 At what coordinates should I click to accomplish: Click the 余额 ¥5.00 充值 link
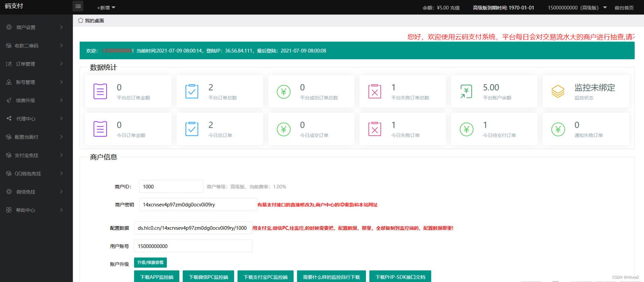coord(441,7)
